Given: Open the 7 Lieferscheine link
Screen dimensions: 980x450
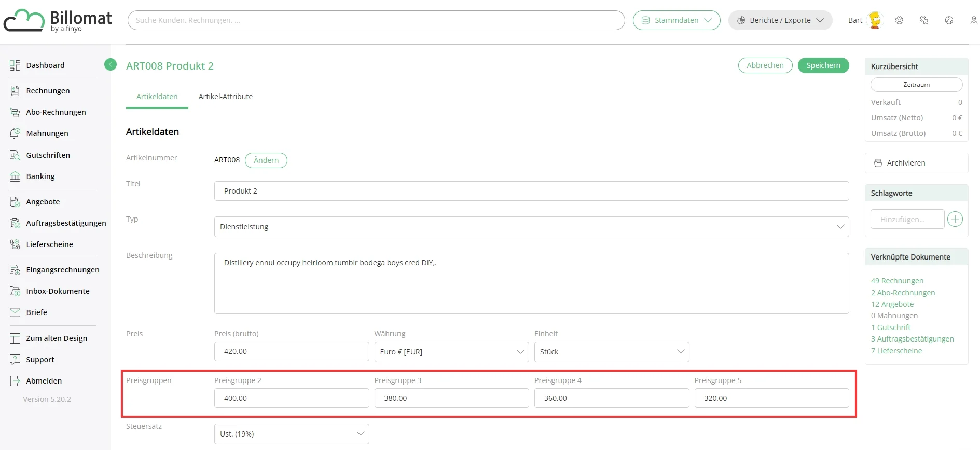Looking at the screenshot, I should coord(896,351).
